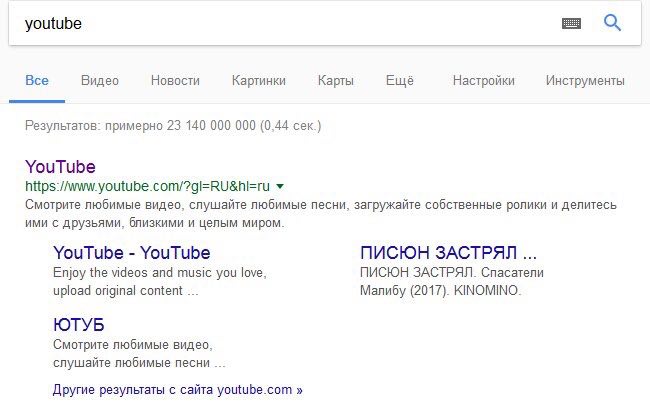Click the https://www.youtube.com/?gl=RU&hl=ru URL
The width and height of the screenshot is (650, 414).
tap(148, 186)
